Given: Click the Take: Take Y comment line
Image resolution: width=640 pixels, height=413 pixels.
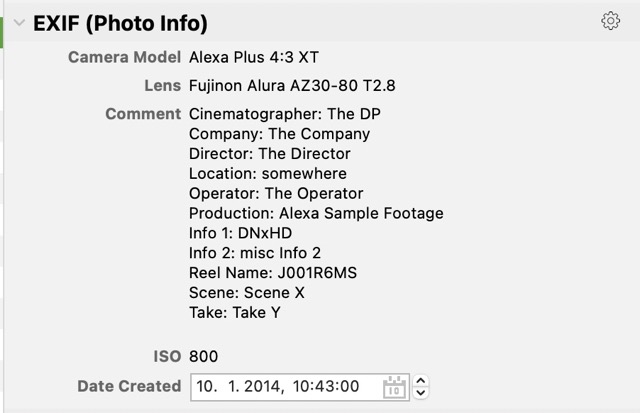Looking at the screenshot, I should click(233, 313).
